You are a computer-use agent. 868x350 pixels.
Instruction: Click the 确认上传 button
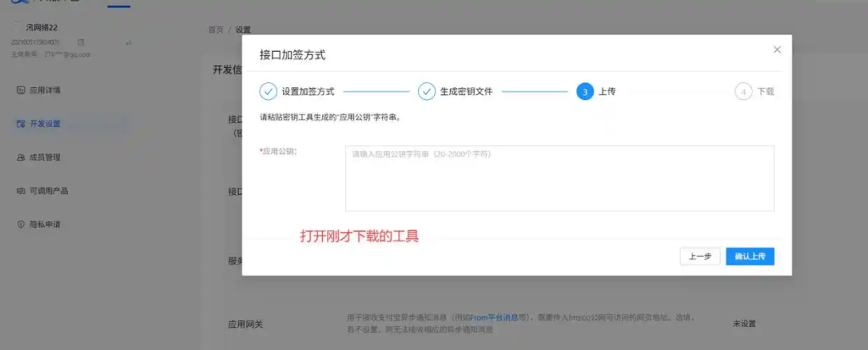tap(749, 256)
